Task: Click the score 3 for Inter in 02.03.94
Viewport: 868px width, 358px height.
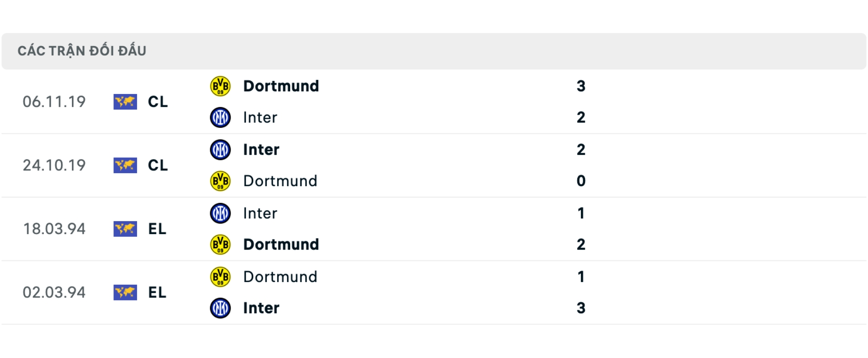Action: click(x=582, y=308)
